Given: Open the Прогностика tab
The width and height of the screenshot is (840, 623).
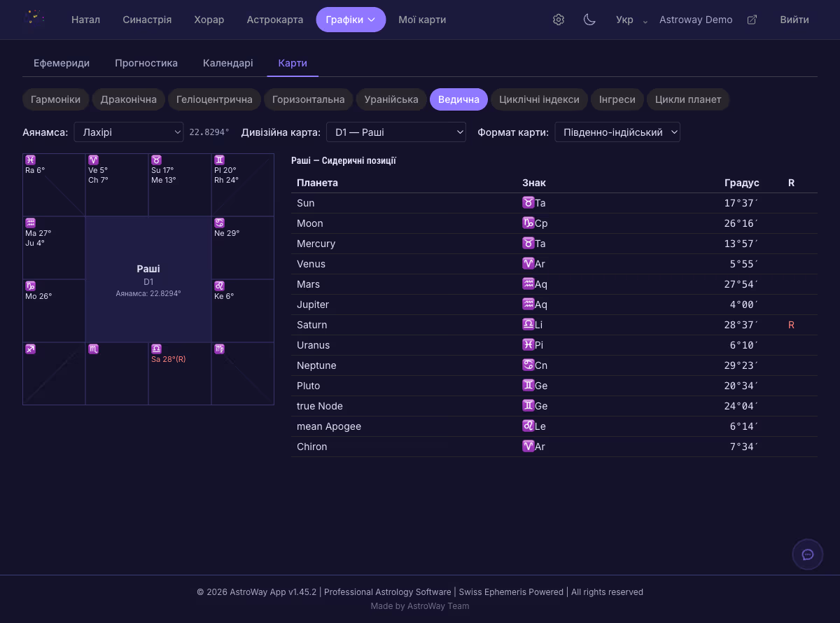Looking at the screenshot, I should pyautogui.click(x=146, y=63).
